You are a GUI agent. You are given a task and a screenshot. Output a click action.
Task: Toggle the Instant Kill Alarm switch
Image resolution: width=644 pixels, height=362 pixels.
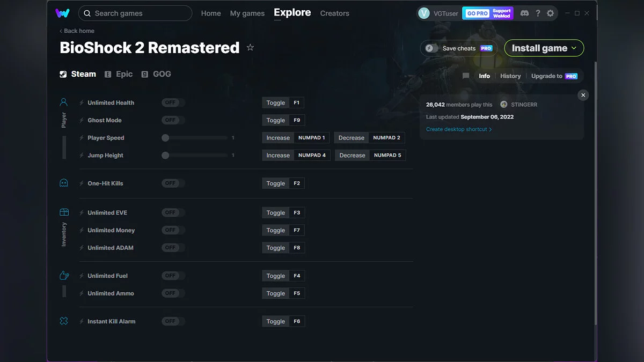click(173, 321)
